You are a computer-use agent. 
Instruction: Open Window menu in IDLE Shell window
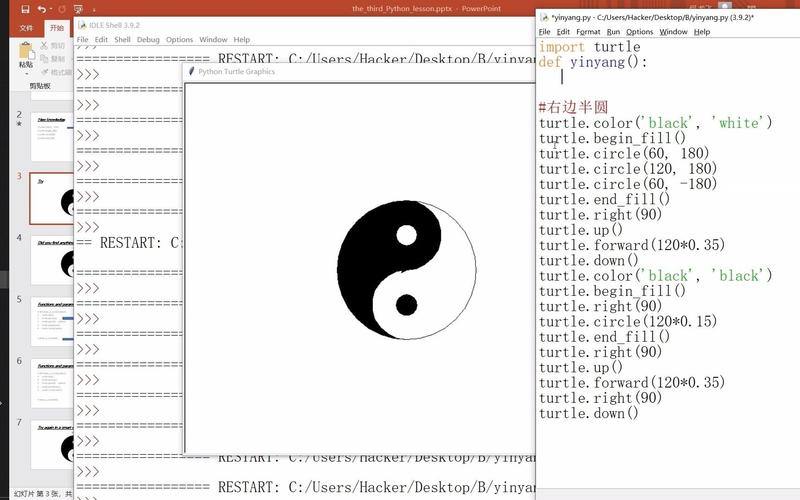[213, 39]
